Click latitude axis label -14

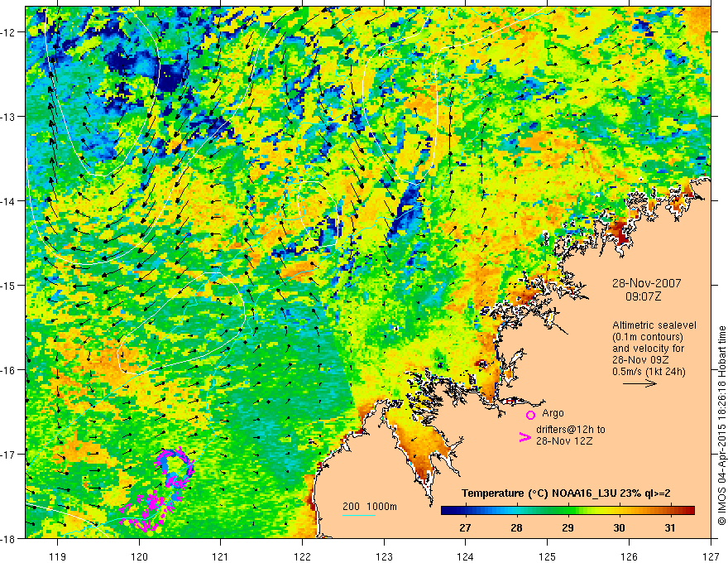pyautogui.click(x=8, y=201)
